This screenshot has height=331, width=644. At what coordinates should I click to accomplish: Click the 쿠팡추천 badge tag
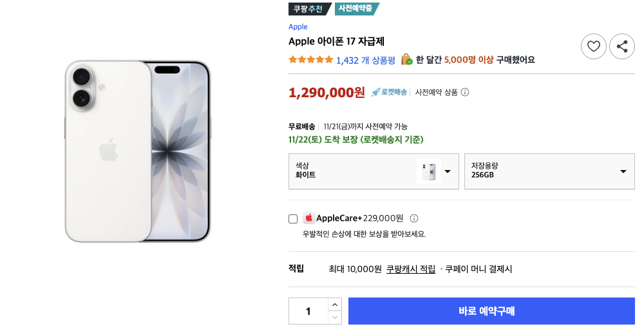click(308, 9)
